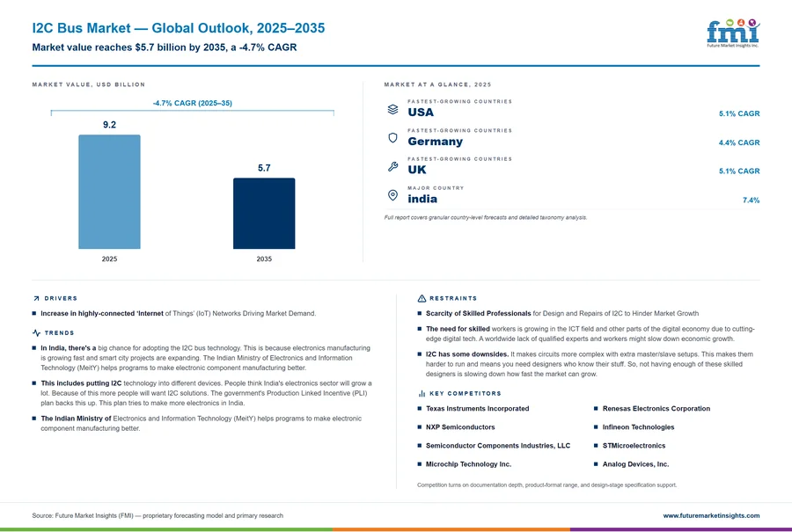Select the light blue 2025 bar
Viewport: 792px width, 532px height.
(110, 192)
